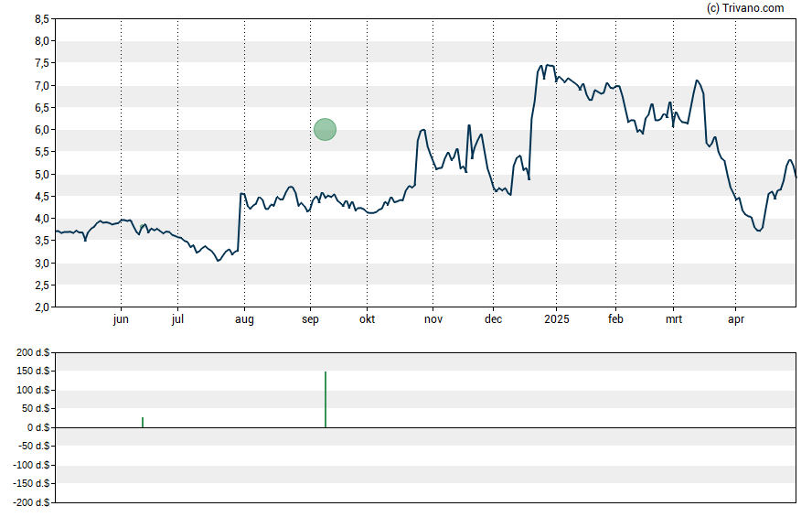Click the '-200 d.$' volume axis label
The image size is (812, 517).
[32, 502]
